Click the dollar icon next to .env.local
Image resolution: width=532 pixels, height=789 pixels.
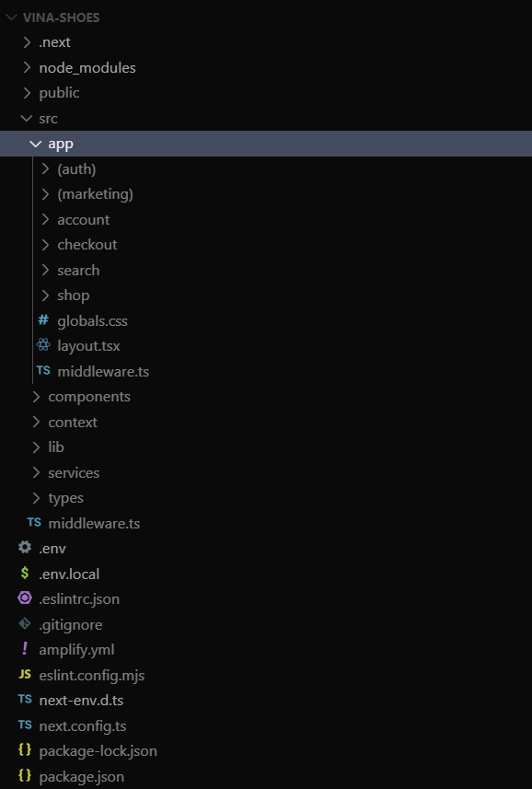click(x=25, y=574)
